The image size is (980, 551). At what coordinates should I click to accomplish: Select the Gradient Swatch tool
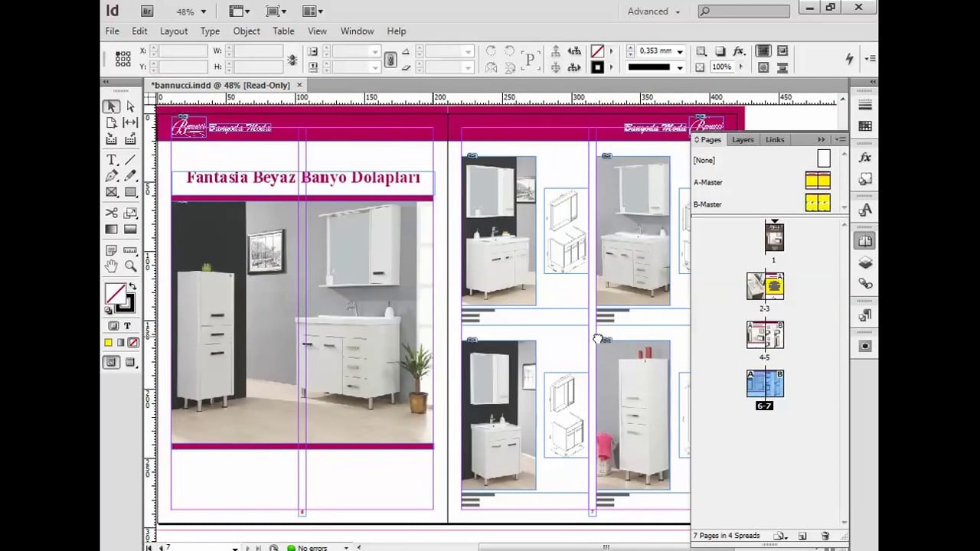click(x=112, y=229)
